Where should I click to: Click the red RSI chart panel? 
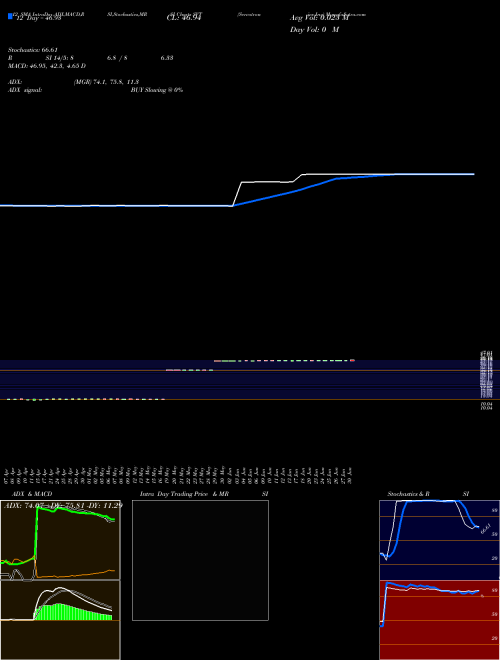click(x=439, y=620)
